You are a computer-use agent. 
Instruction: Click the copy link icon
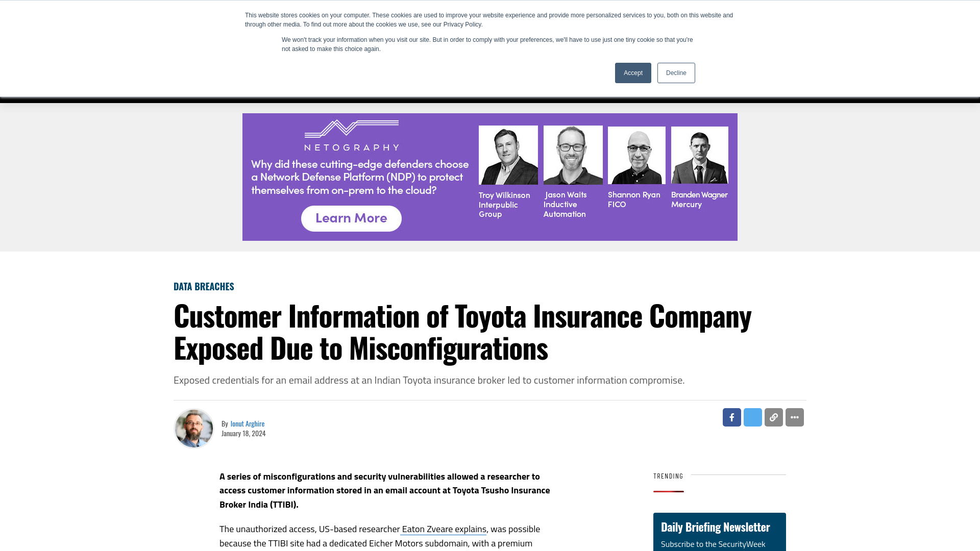coord(773,417)
